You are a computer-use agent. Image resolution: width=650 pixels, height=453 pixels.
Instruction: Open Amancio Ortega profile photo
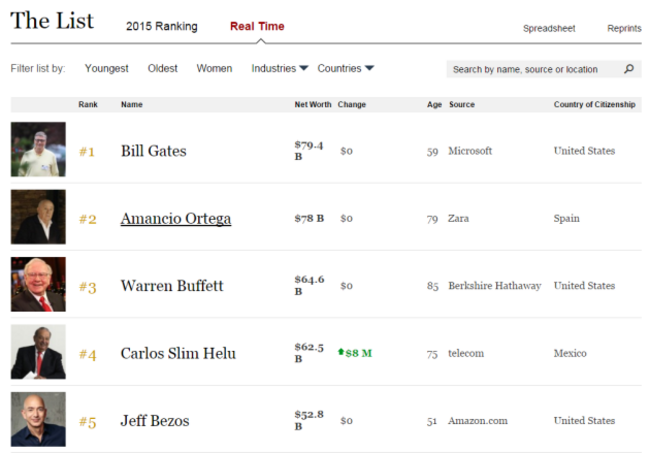click(38, 217)
